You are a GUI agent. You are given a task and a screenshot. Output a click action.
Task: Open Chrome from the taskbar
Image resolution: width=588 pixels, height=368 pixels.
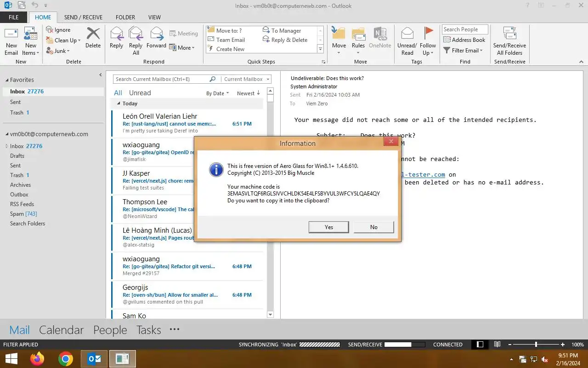coord(66,359)
